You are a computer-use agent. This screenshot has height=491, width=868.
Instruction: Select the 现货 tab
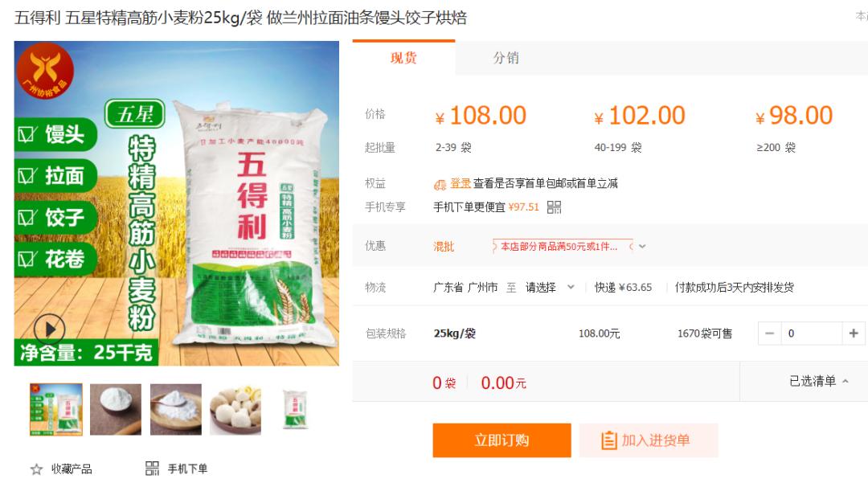pos(403,58)
